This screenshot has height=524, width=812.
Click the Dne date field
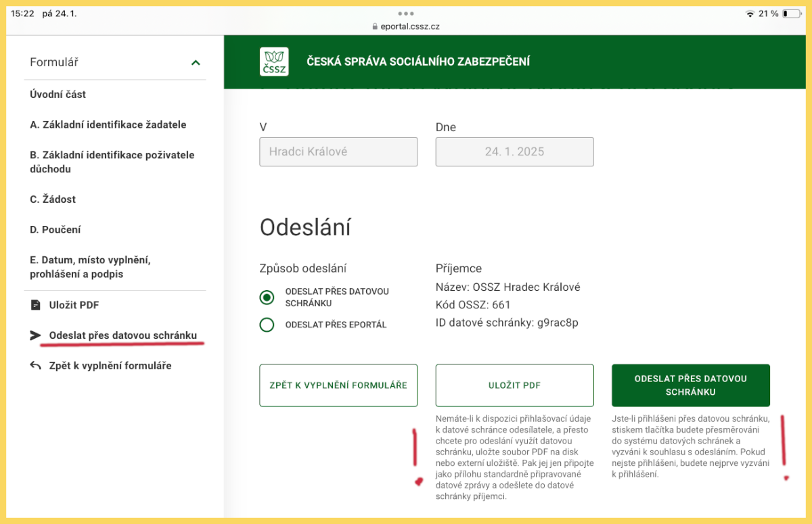click(514, 152)
